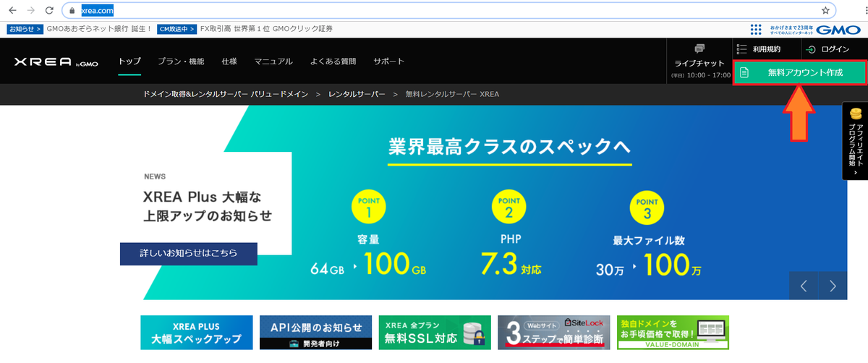Open the レンタルサーバー breadcrumb link
The width and height of the screenshot is (868, 363).
pos(357,95)
